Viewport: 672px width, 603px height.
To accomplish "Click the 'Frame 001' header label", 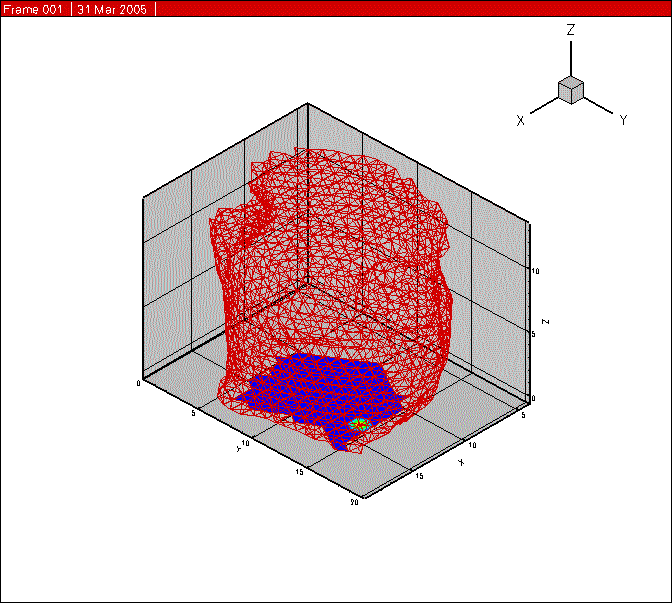I will point(34,8).
